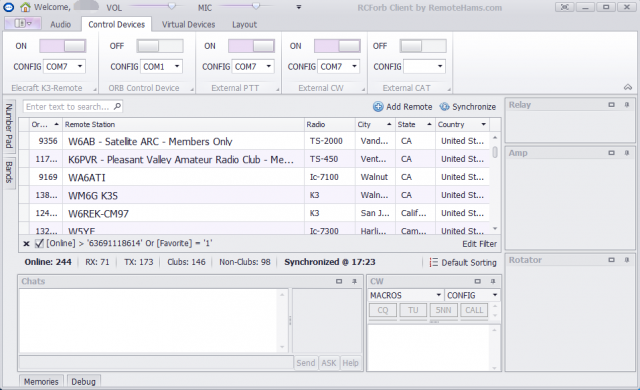Pin the CW panel
This screenshot has width=640, height=390.
pyautogui.click(x=493, y=281)
